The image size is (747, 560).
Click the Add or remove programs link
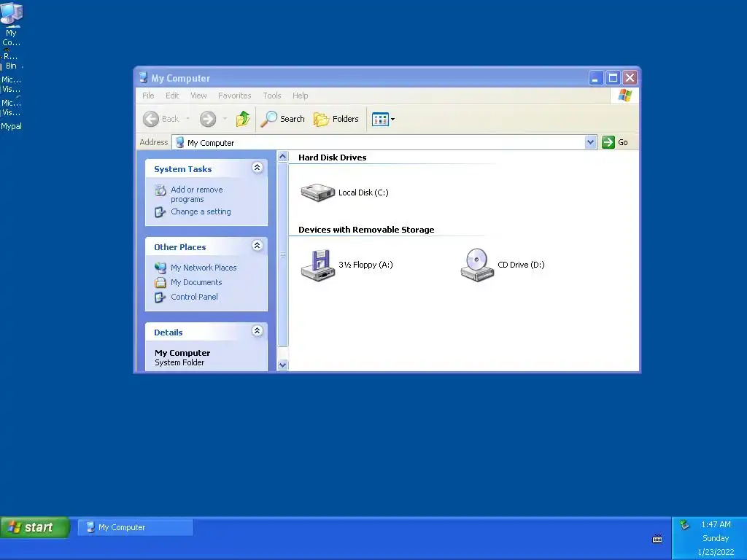(197, 194)
